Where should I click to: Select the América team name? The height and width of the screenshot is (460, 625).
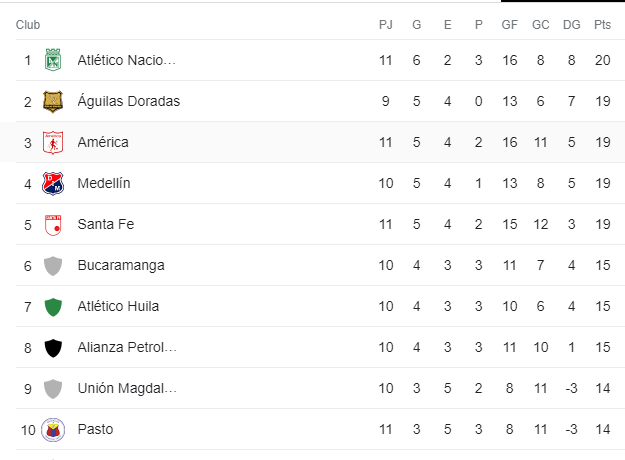pyautogui.click(x=103, y=142)
